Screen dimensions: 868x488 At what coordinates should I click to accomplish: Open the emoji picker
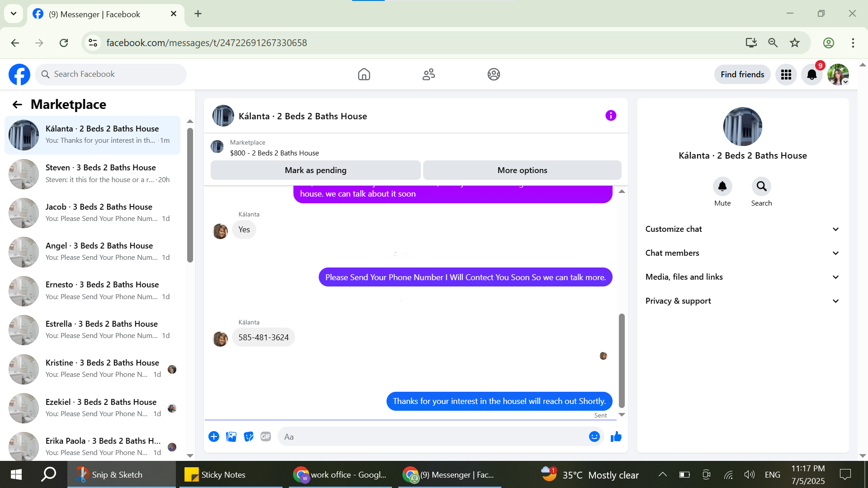tap(594, 436)
